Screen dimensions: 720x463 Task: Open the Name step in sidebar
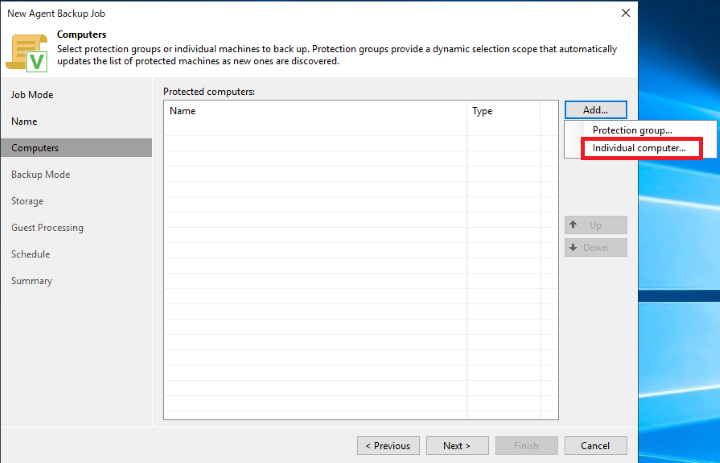pos(24,121)
